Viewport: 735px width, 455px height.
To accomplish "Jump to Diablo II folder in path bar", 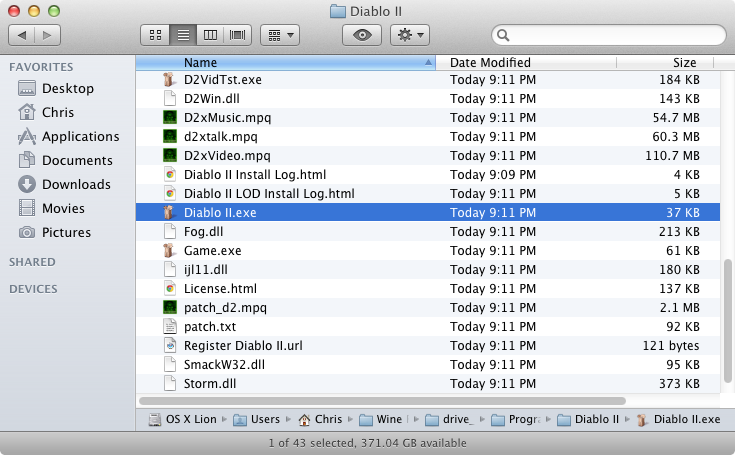I will click(588, 419).
